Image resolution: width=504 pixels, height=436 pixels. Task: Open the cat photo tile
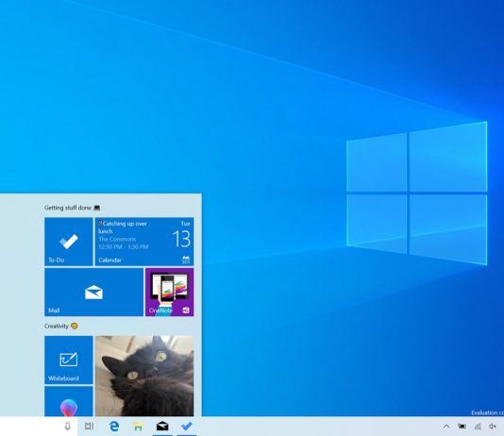[x=144, y=376]
